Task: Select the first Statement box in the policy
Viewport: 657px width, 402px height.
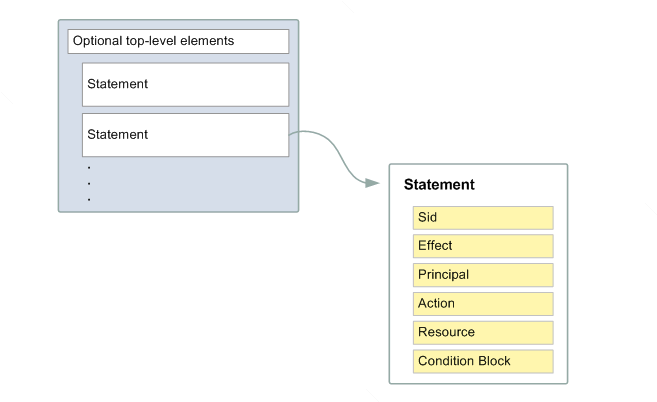Action: [x=185, y=84]
